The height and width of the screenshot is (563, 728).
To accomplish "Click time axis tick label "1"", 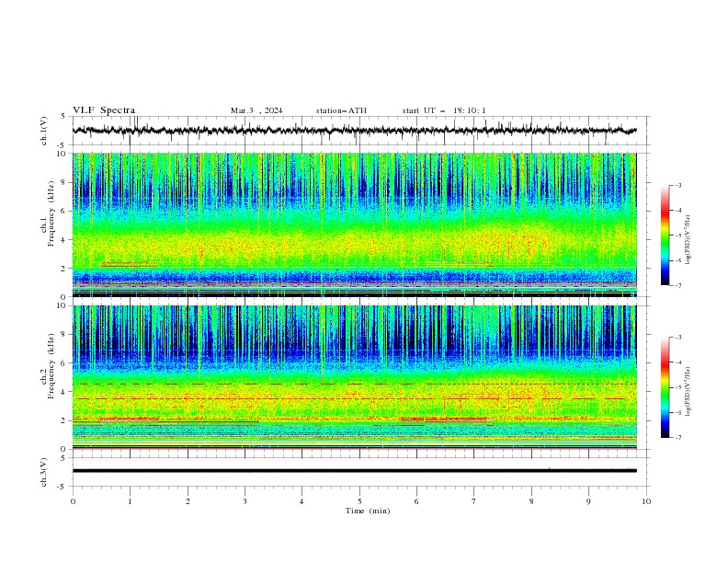I will point(130,501).
